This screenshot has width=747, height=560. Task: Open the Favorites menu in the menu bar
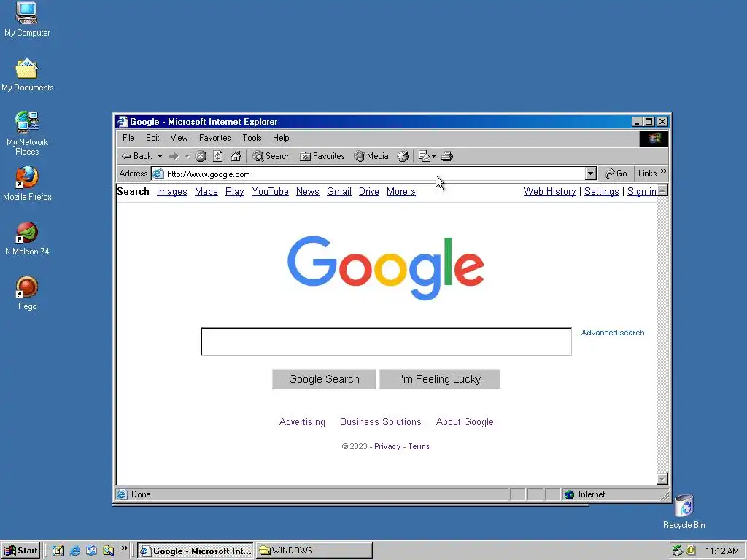tap(215, 138)
